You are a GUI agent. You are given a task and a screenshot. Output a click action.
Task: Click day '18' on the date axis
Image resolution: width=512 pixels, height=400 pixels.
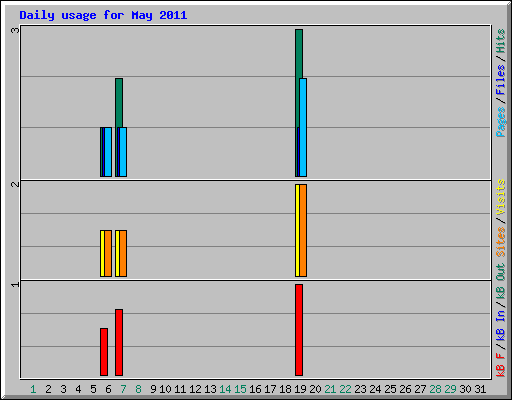click(x=285, y=389)
